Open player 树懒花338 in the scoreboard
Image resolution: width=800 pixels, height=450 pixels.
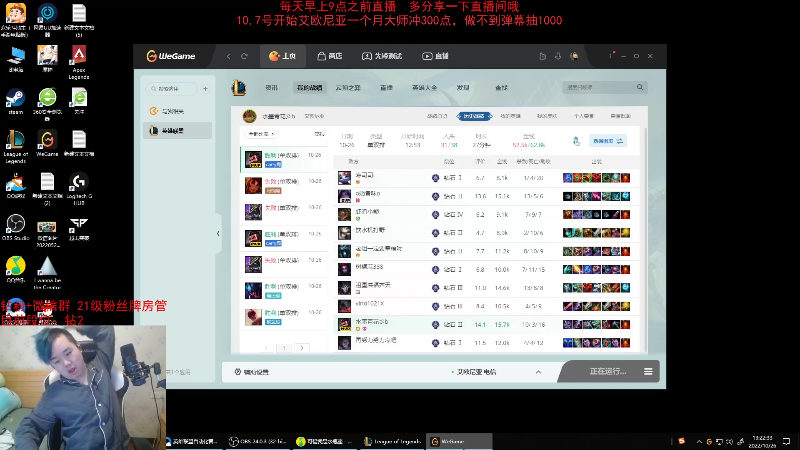(x=369, y=267)
